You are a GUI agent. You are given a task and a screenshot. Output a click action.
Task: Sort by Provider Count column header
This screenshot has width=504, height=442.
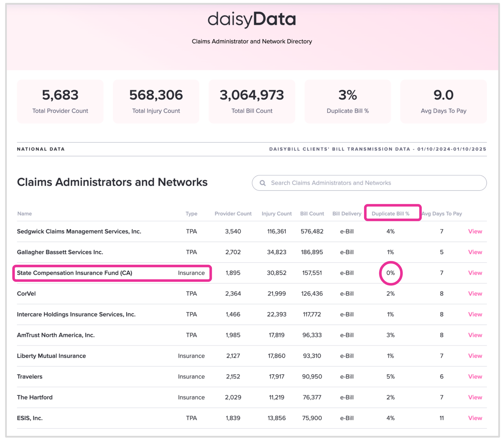pyautogui.click(x=233, y=213)
